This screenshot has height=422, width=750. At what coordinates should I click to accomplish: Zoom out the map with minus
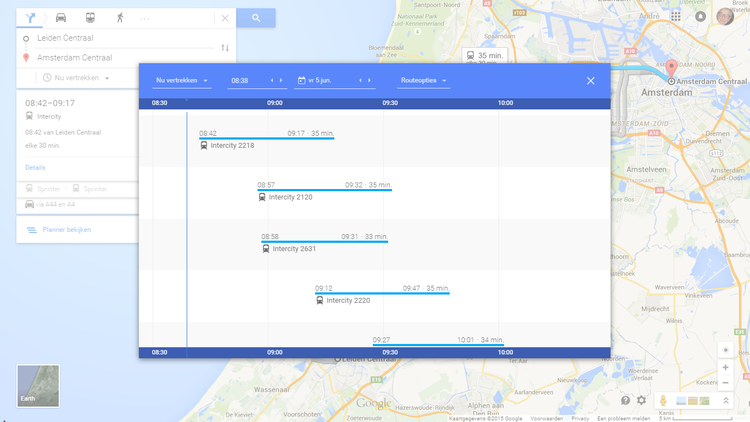726,383
